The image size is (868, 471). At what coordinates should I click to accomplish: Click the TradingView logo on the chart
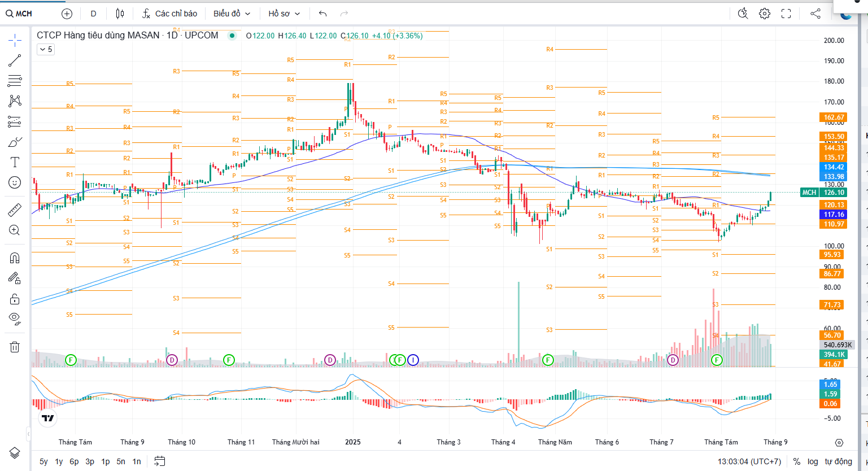coord(48,418)
